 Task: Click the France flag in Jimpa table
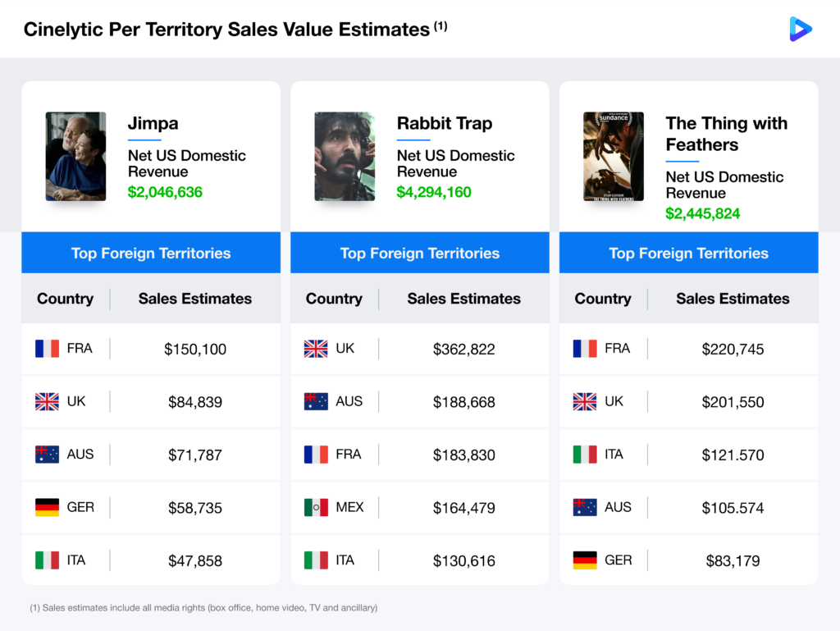point(47,349)
